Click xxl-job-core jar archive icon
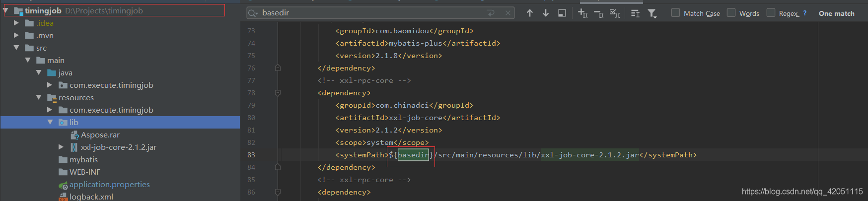This screenshot has height=201, width=868. tap(74, 147)
